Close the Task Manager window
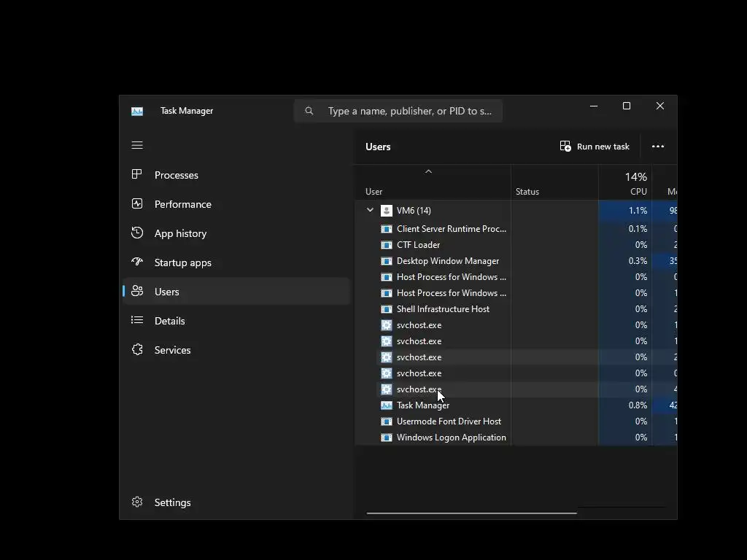Screen dimensions: 747x560 (x=659, y=106)
